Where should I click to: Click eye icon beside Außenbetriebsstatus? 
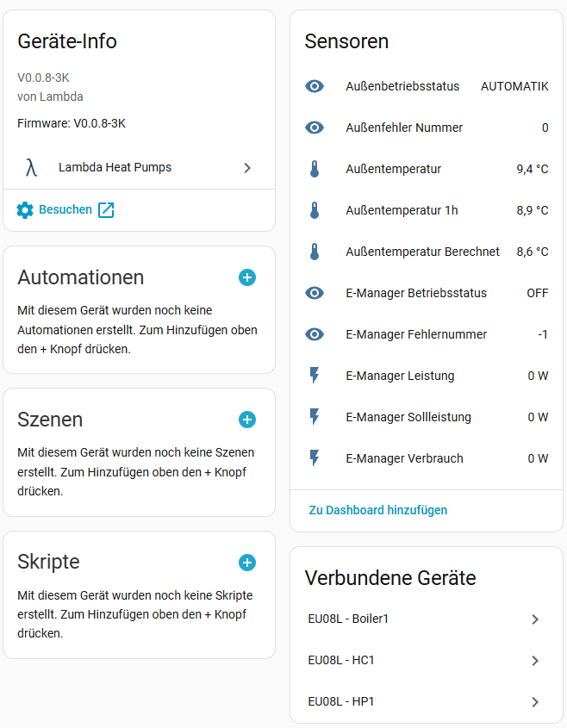(315, 86)
